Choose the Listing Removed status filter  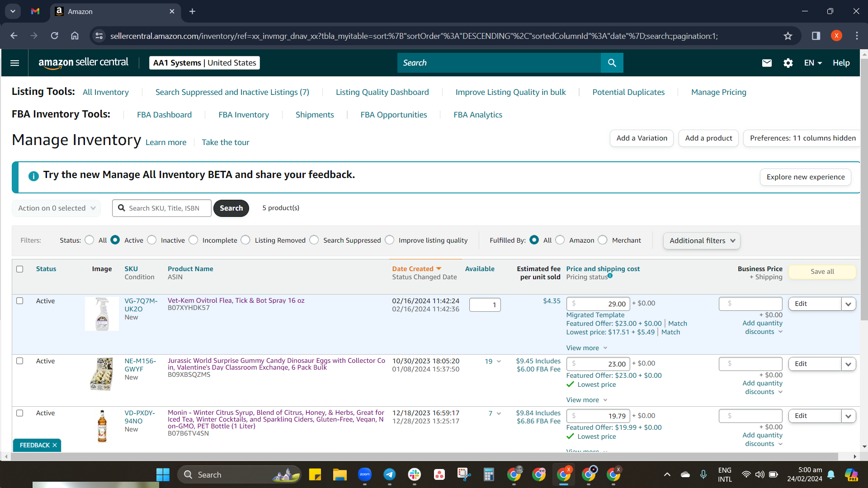[245, 240]
